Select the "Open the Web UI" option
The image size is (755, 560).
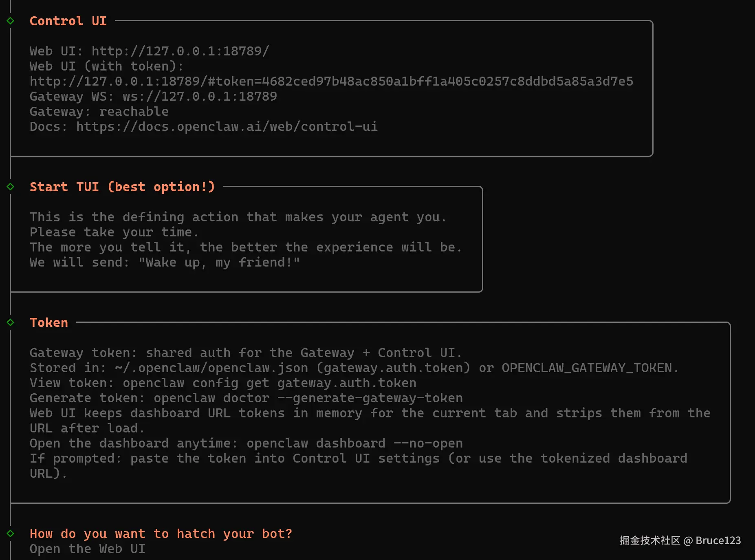[x=87, y=549]
